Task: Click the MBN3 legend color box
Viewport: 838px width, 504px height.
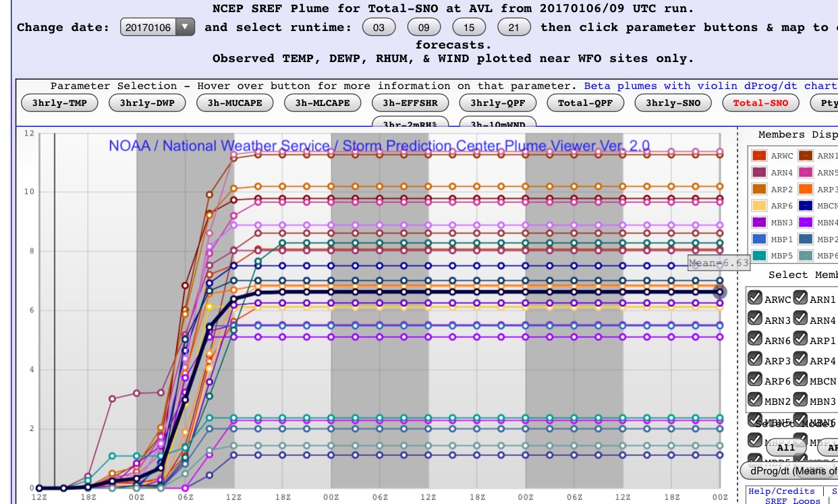Action: pyautogui.click(x=759, y=223)
